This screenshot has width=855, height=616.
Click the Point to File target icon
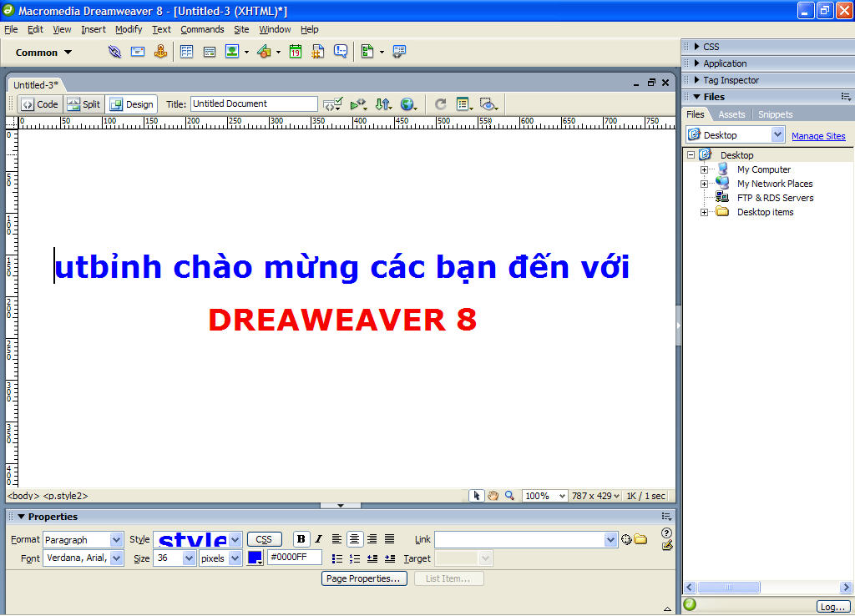pos(626,540)
